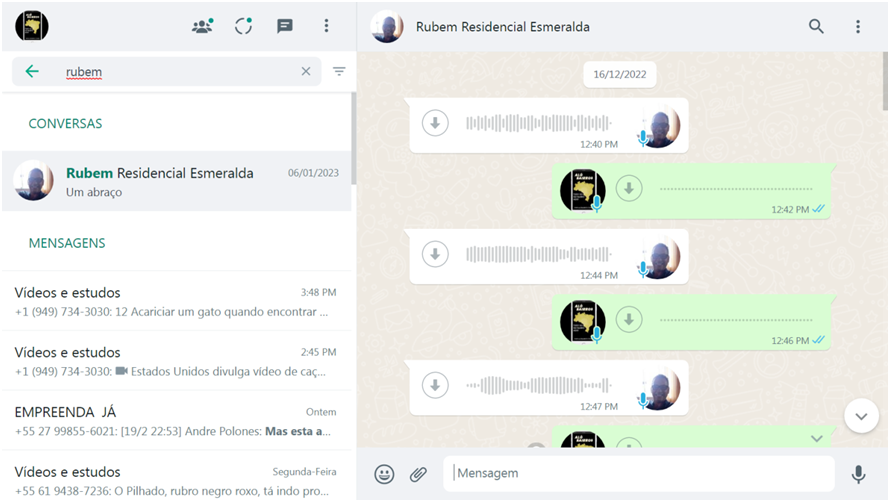Click the 16/12/2022 date label
The image size is (890, 502).
point(620,74)
